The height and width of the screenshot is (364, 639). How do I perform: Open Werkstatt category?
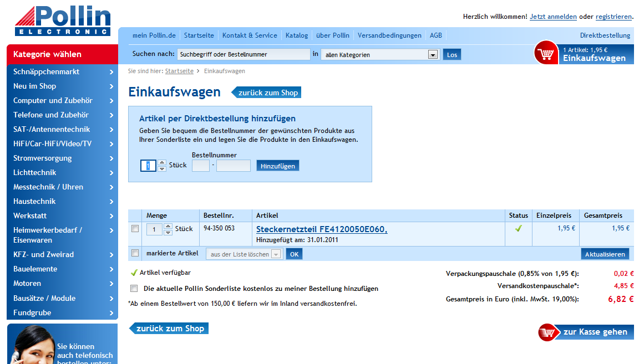pyautogui.click(x=62, y=216)
